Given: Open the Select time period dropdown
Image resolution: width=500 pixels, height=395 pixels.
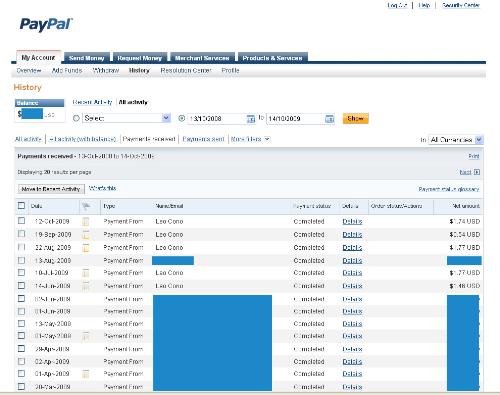Looking at the screenshot, I should point(127,118).
